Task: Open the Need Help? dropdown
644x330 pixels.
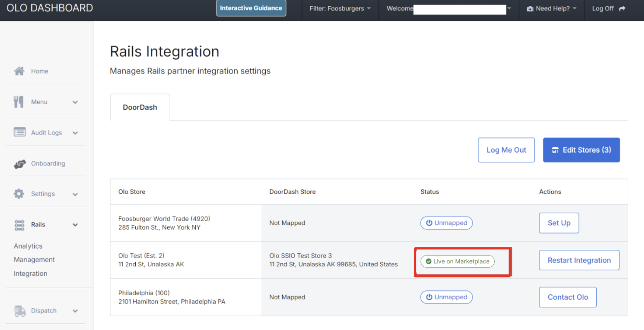Action: 551,9
